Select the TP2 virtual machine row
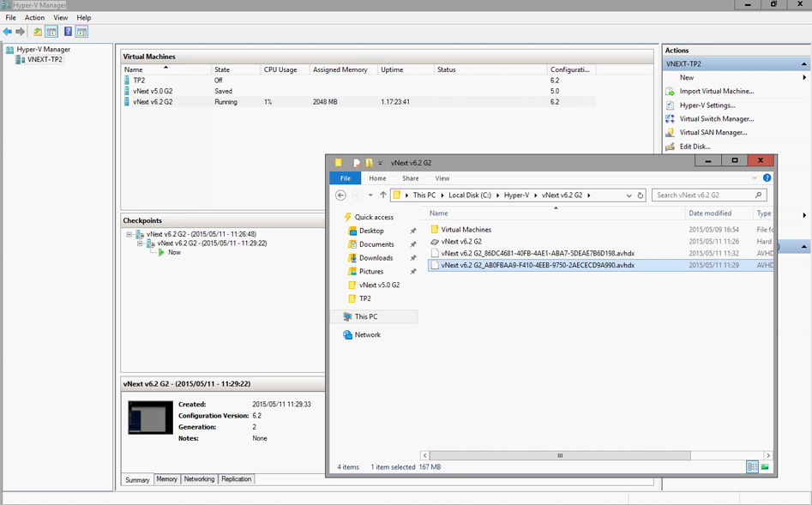The height and width of the screenshot is (505, 812). pyautogui.click(x=359, y=81)
